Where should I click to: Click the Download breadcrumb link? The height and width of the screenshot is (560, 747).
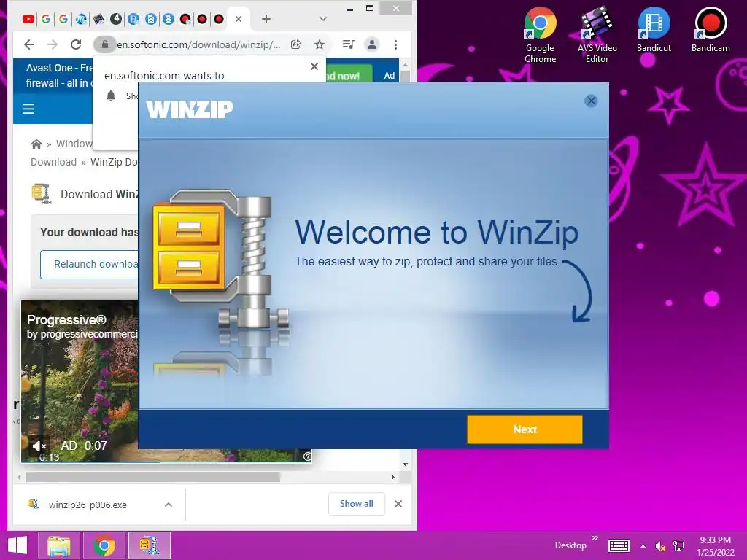point(53,162)
